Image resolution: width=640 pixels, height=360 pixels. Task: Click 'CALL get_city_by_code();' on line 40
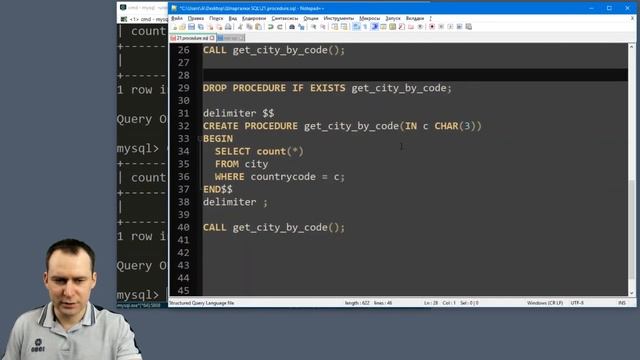(274, 227)
